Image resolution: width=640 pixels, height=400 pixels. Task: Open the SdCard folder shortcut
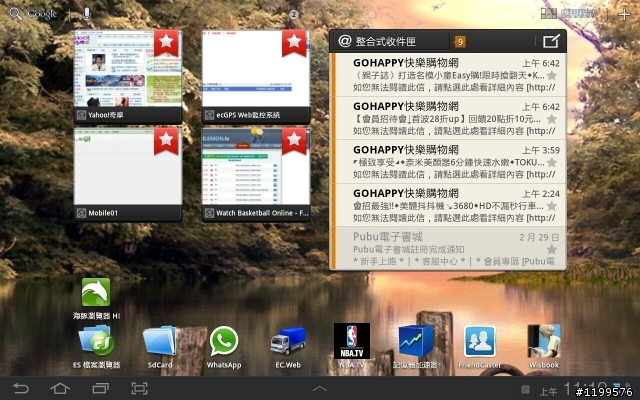160,347
